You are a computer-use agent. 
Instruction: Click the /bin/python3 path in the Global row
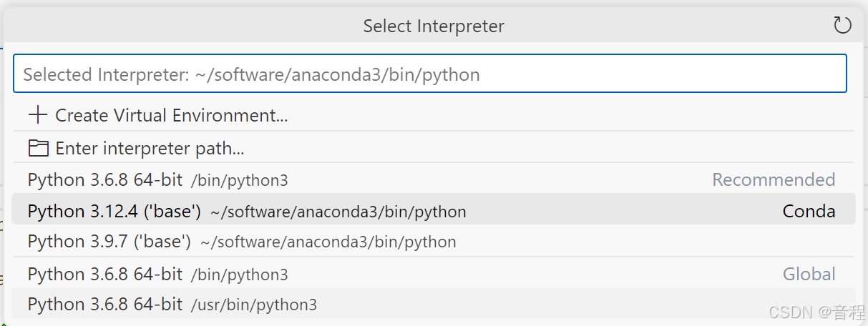pyautogui.click(x=240, y=275)
